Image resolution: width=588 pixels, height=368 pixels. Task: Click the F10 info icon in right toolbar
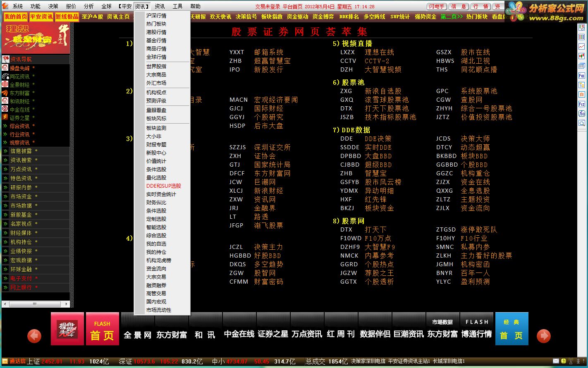click(581, 75)
